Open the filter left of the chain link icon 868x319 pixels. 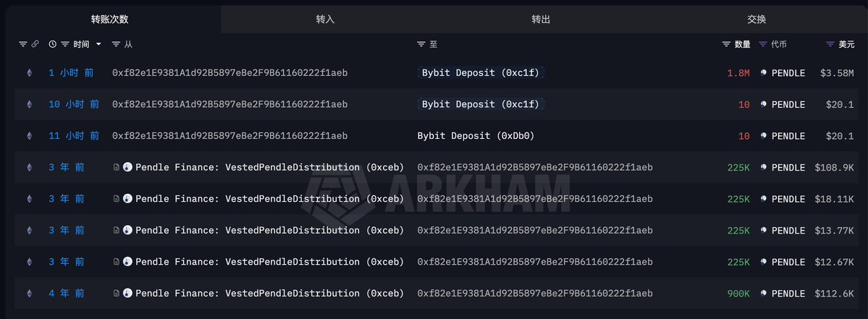[x=22, y=45]
